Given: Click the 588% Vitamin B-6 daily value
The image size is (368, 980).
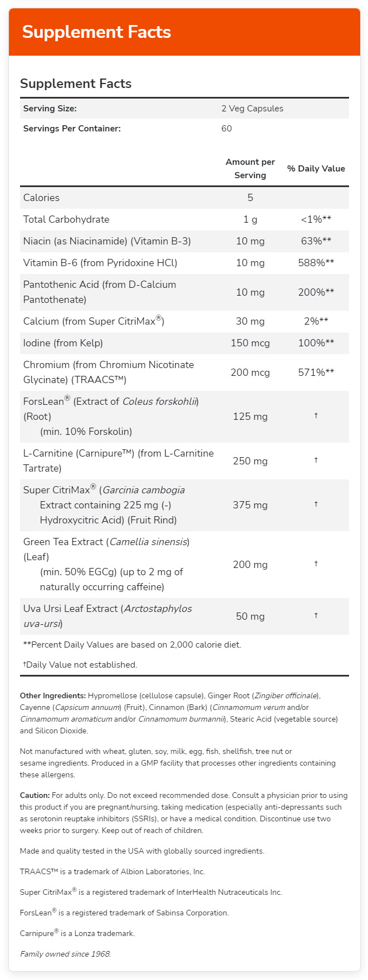Looking at the screenshot, I should (x=316, y=263).
